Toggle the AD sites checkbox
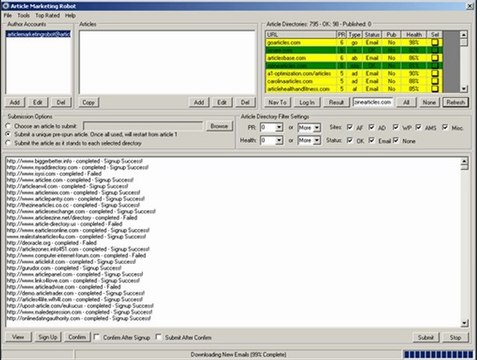 click(x=372, y=127)
